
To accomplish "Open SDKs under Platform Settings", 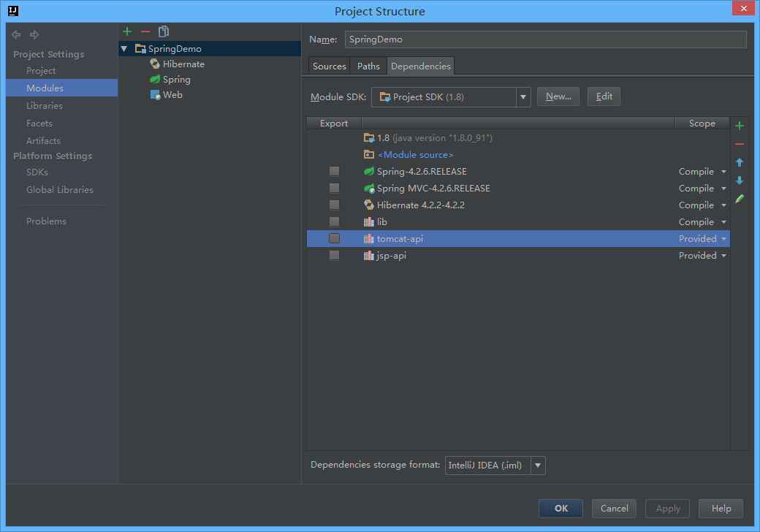I will [37, 172].
